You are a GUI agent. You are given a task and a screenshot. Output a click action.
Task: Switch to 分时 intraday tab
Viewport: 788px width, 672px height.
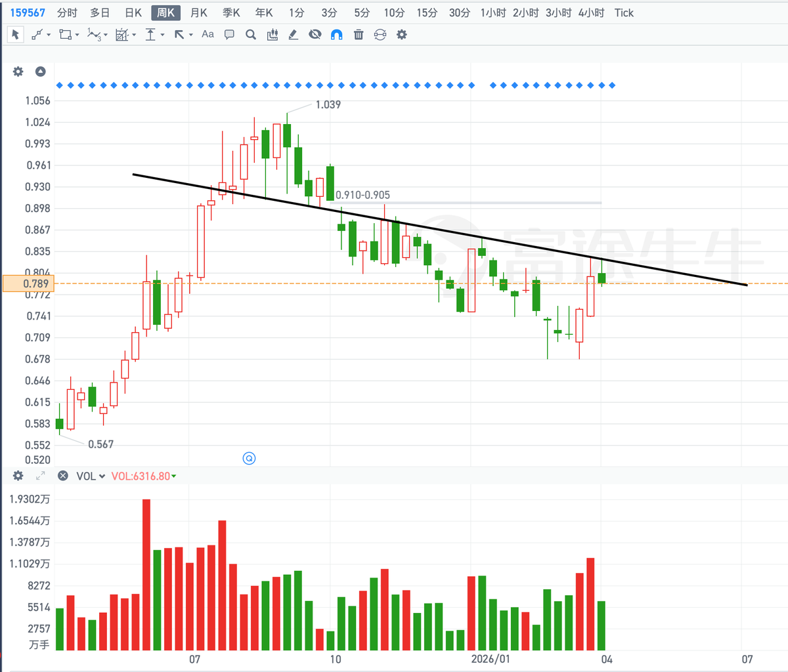tap(67, 12)
